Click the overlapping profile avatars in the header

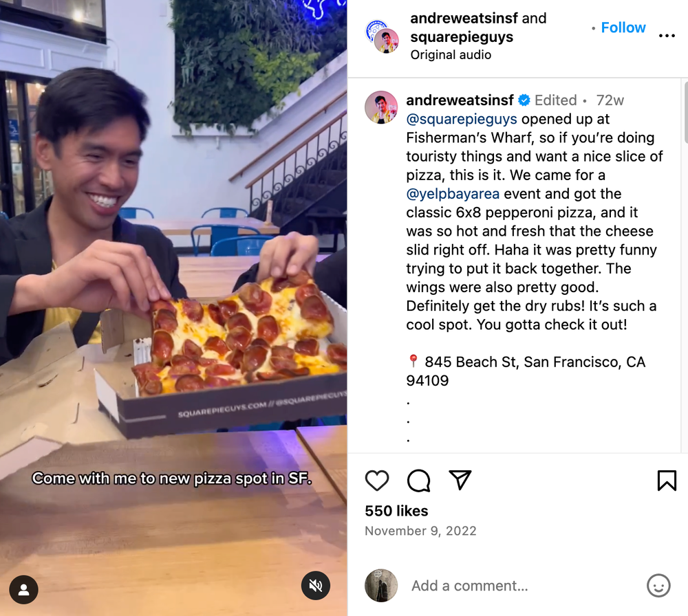382,36
